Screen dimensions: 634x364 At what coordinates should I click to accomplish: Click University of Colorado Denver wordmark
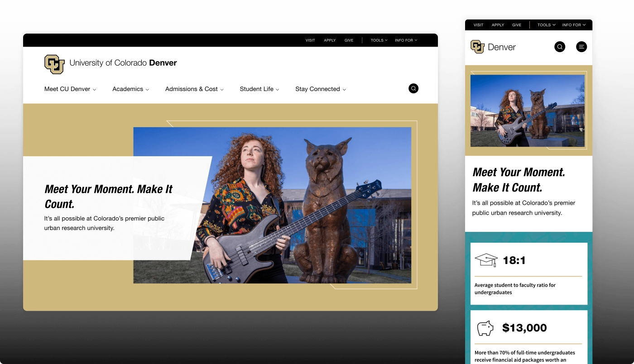123,63
